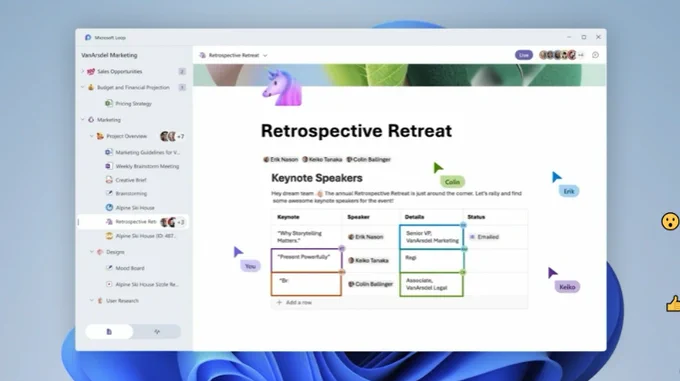Click the +7 collaborators badge on Project Overview
Screen dimensions: 680x381
pyautogui.click(x=180, y=137)
